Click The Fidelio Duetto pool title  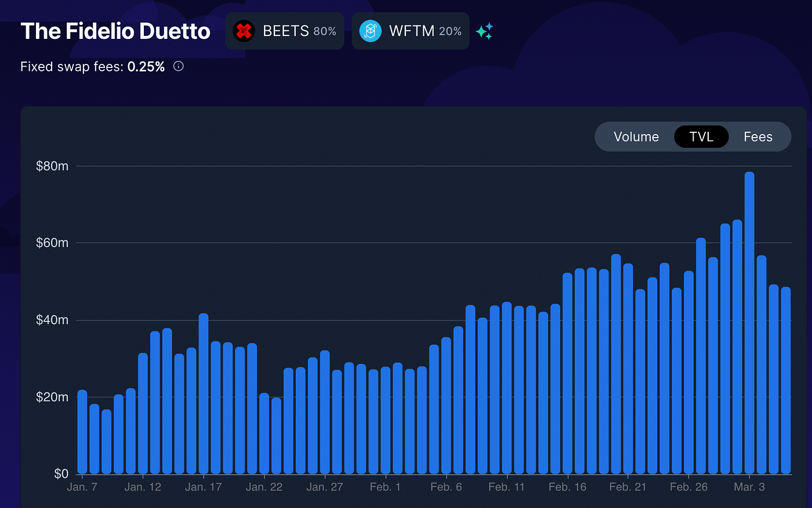point(115,31)
